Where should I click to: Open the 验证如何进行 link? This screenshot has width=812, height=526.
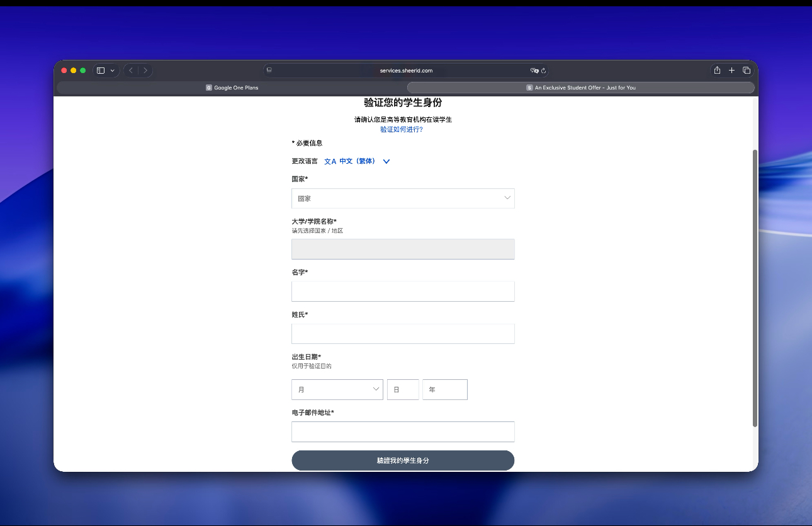(x=401, y=129)
